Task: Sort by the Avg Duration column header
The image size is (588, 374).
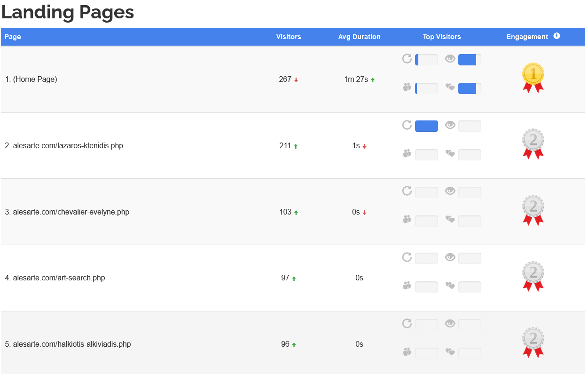Action: pos(359,37)
